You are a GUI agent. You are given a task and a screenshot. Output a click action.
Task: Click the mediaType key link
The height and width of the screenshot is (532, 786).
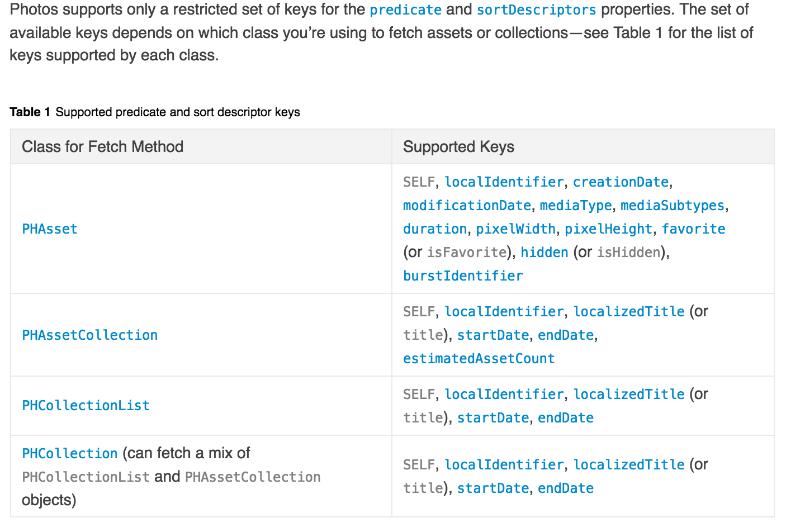click(576, 206)
